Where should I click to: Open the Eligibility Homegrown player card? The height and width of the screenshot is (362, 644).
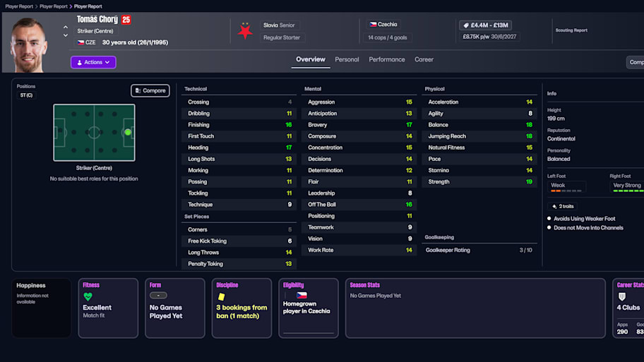tap(309, 308)
